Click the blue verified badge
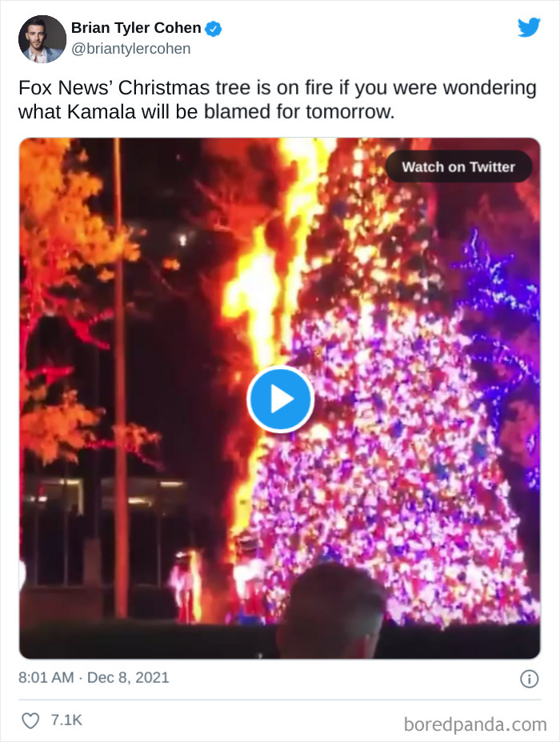 [214, 28]
